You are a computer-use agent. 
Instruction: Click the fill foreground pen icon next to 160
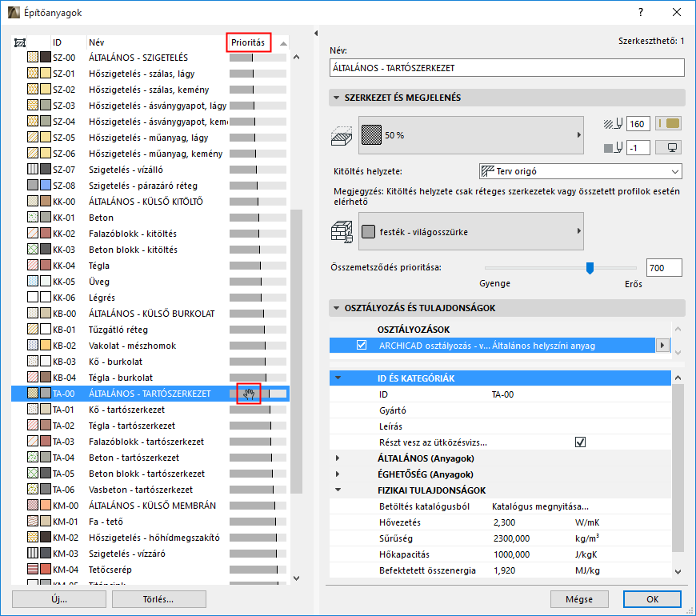614,124
